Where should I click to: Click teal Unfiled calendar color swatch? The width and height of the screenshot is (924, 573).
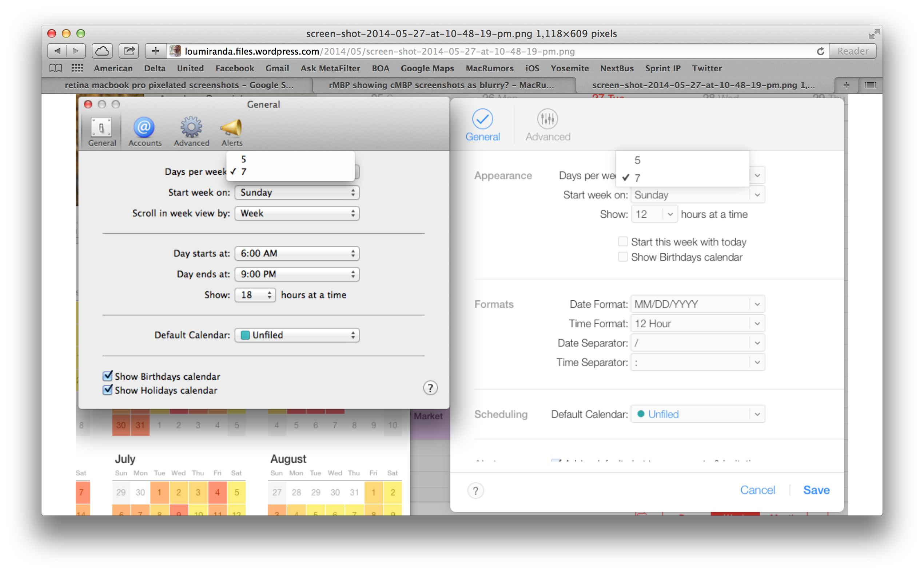click(245, 335)
